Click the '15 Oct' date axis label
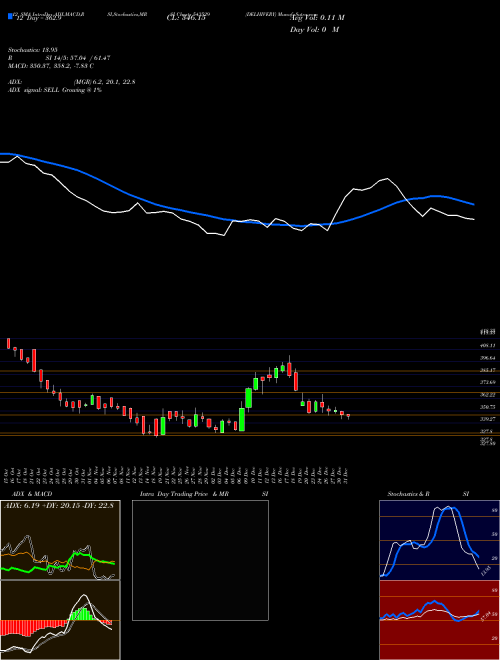 point(8,476)
